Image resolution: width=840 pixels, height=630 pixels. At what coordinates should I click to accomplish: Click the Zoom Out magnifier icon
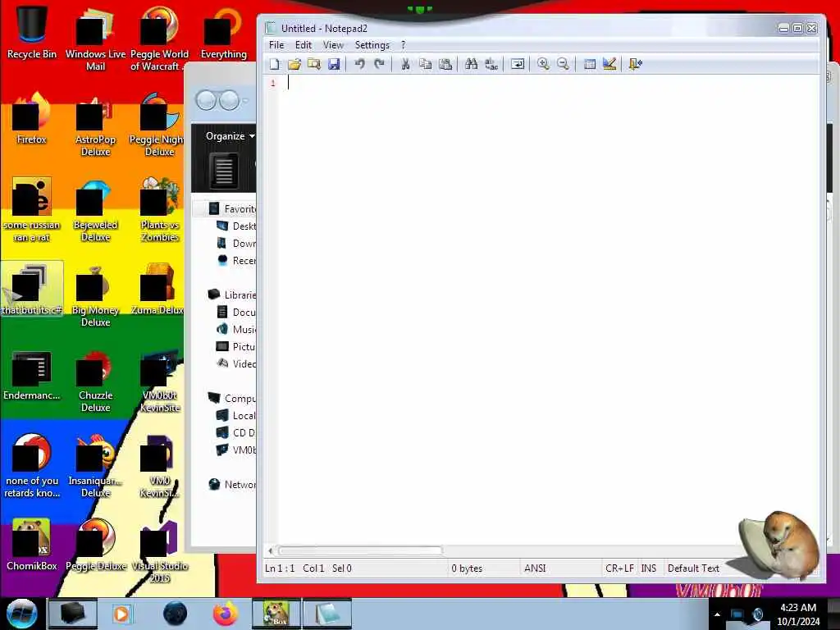click(x=563, y=64)
